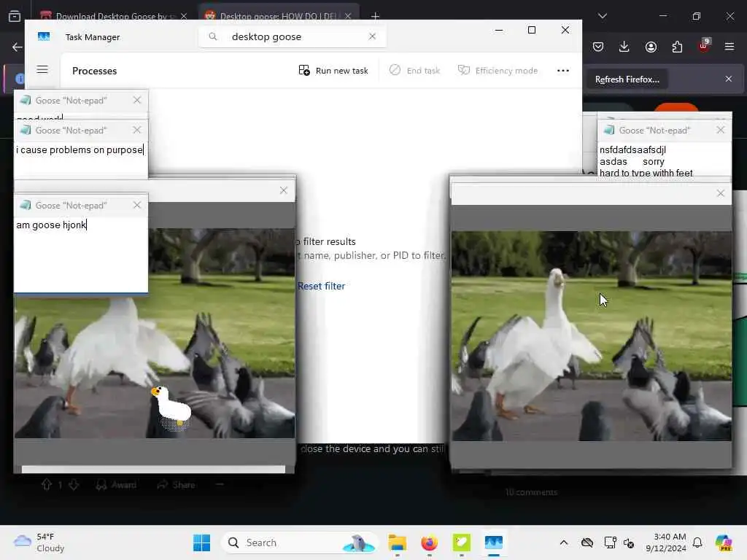Click the Task Manager search field
747x560 pixels.
point(292,36)
